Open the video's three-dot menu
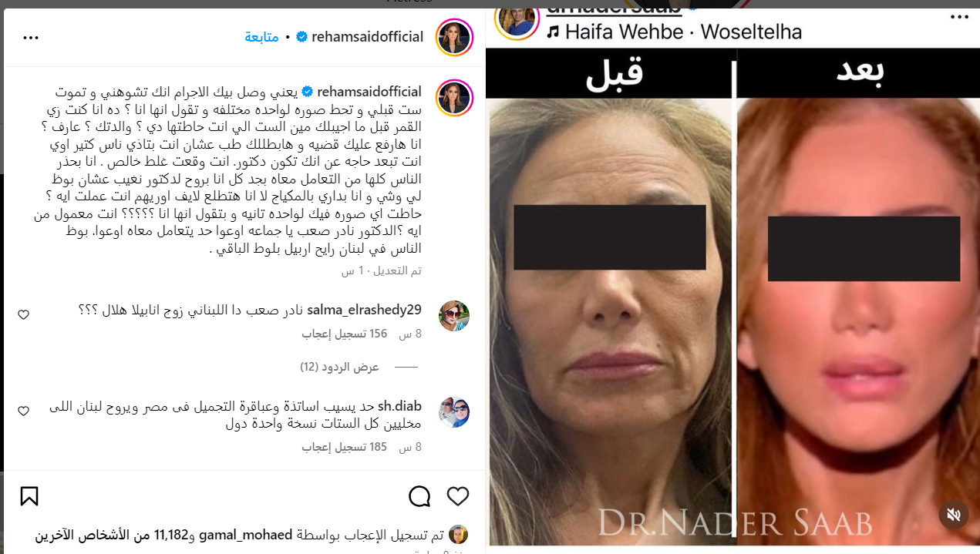The image size is (980, 554). (x=959, y=17)
